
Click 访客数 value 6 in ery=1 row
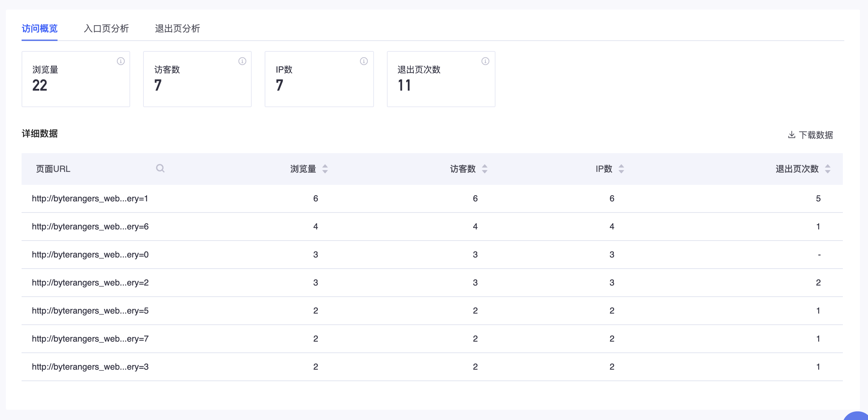click(475, 198)
